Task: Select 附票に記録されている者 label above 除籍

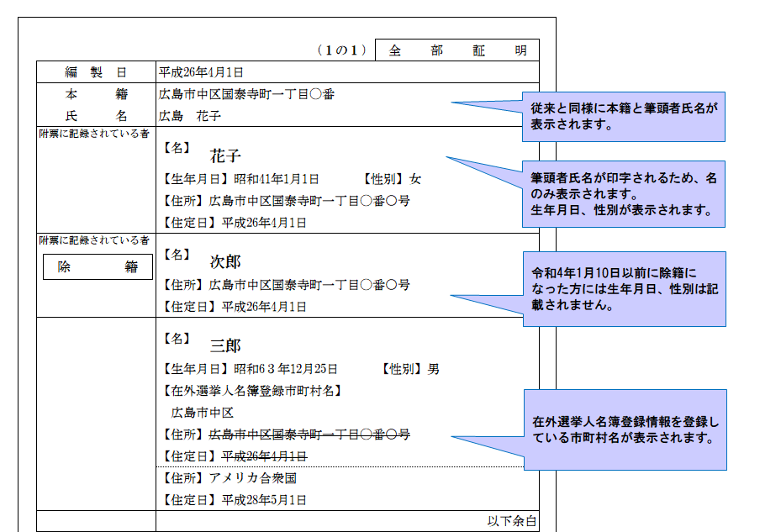Action: pos(94,240)
